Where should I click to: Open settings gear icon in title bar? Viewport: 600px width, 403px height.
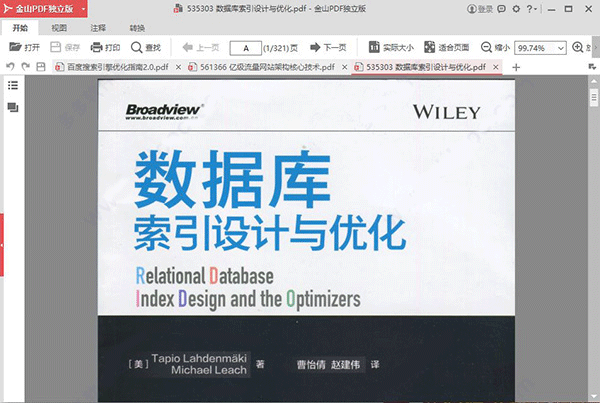[516, 9]
